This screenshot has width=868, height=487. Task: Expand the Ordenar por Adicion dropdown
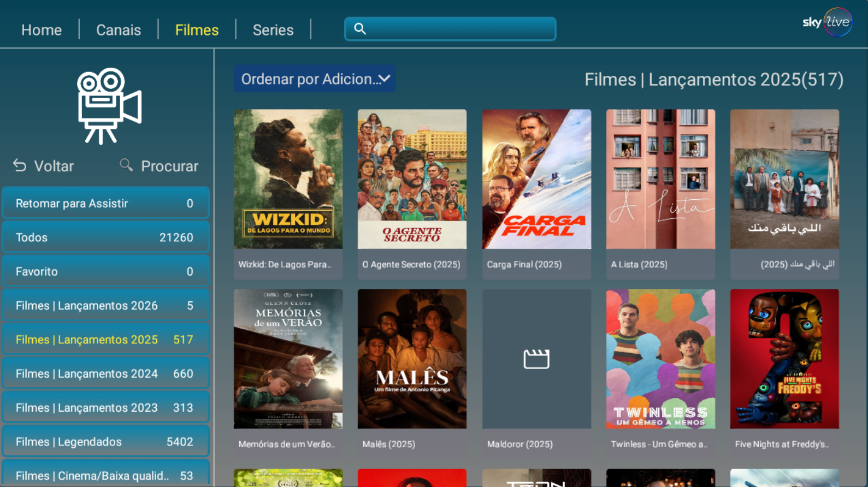(x=315, y=79)
